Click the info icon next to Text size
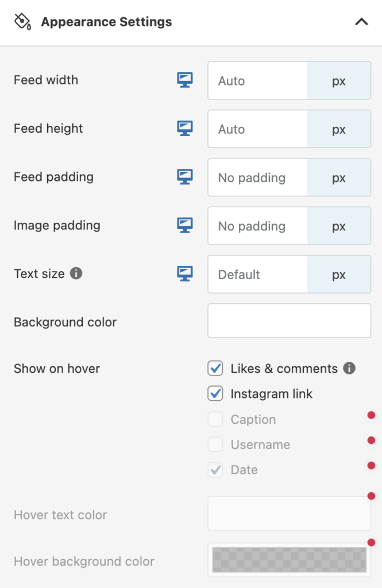This screenshot has height=588, width=382. coord(76,273)
